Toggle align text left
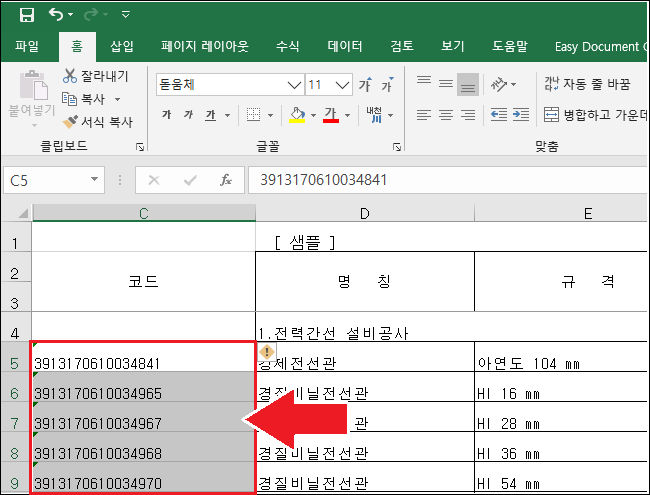The height and width of the screenshot is (495, 650). pos(424,115)
